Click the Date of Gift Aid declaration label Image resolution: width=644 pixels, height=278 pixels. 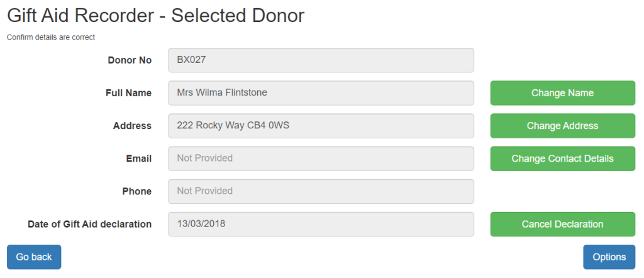click(x=89, y=225)
